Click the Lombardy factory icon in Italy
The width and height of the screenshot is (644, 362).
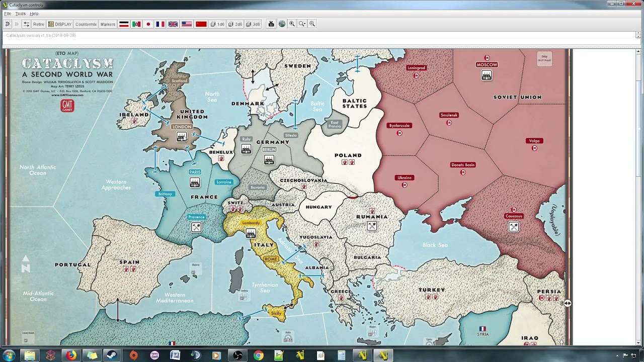click(251, 233)
